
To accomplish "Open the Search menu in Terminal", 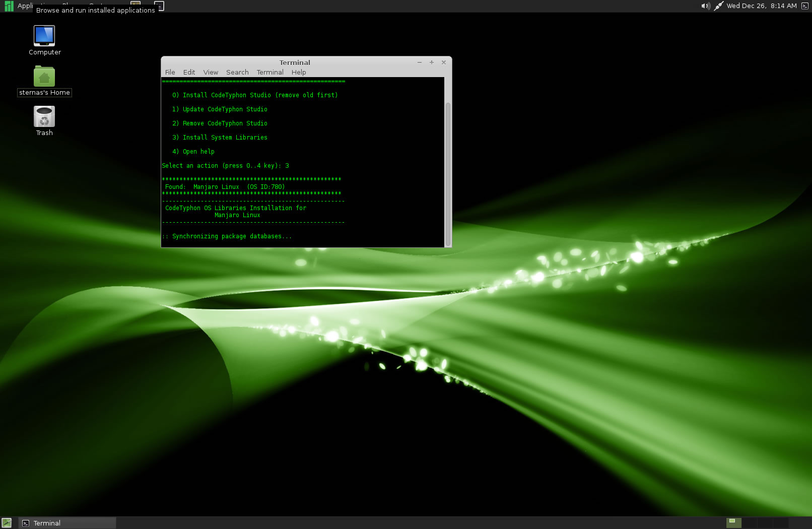I will [x=237, y=72].
